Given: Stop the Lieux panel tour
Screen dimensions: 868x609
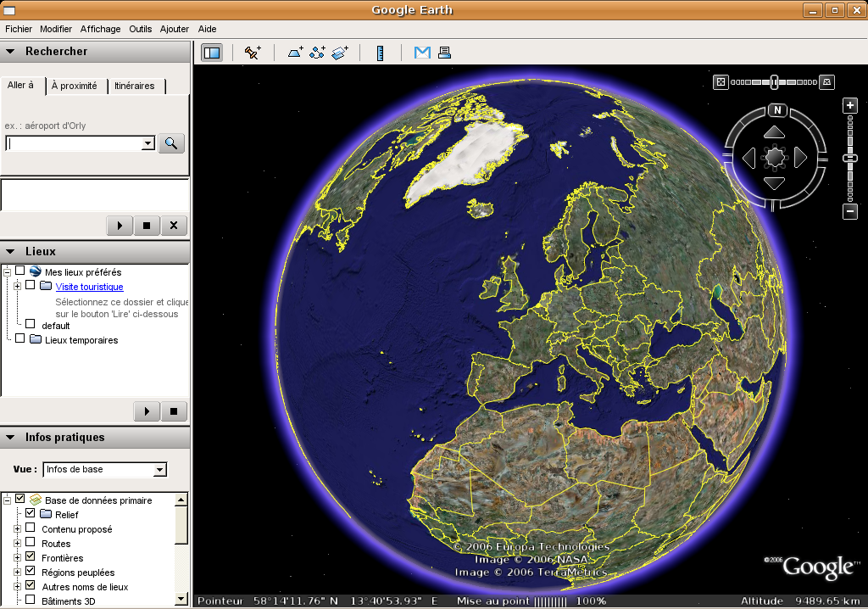Looking at the screenshot, I should coord(174,411).
